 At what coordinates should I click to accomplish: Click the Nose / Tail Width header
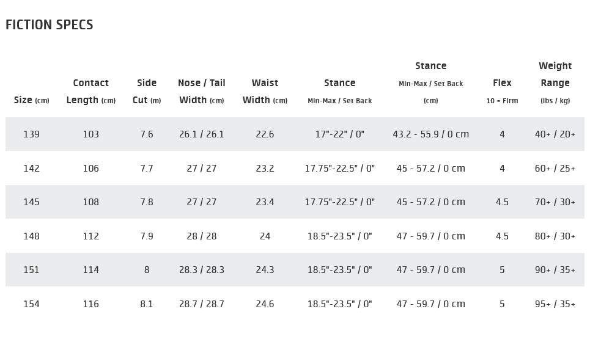tap(202, 92)
